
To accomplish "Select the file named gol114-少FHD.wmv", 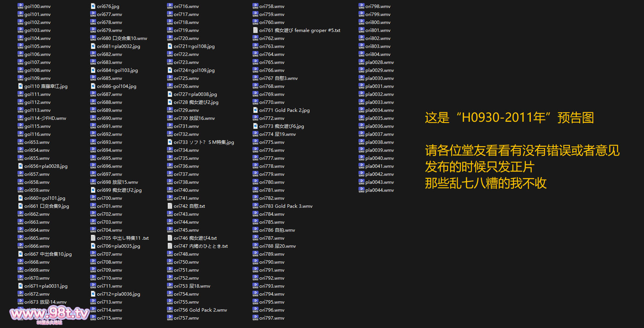I will click(45, 118).
